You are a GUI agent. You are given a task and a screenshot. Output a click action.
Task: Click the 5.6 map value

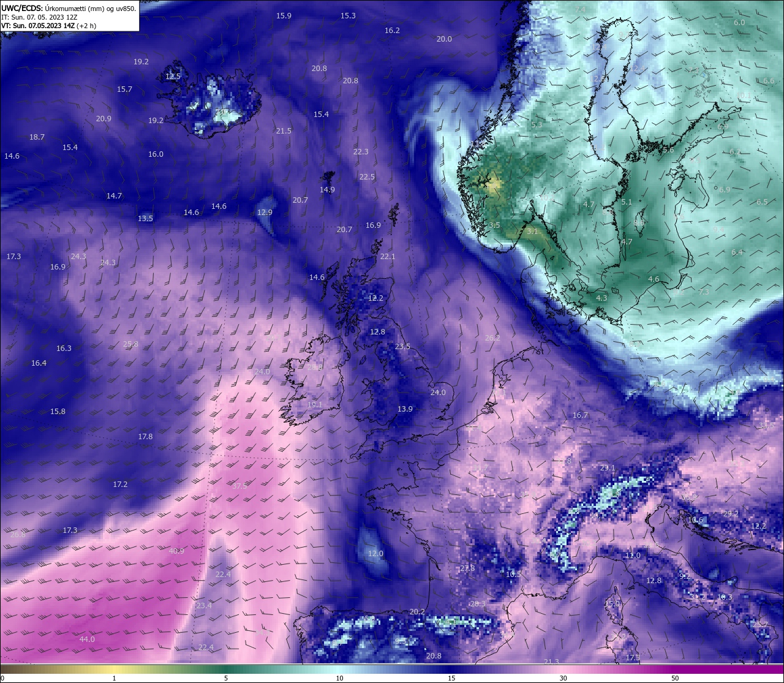coord(668,150)
